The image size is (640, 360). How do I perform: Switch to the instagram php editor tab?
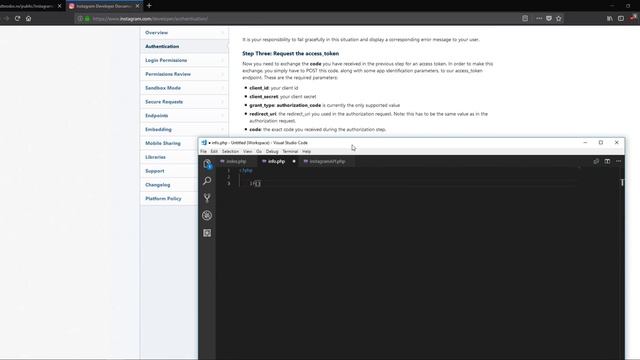(327, 162)
